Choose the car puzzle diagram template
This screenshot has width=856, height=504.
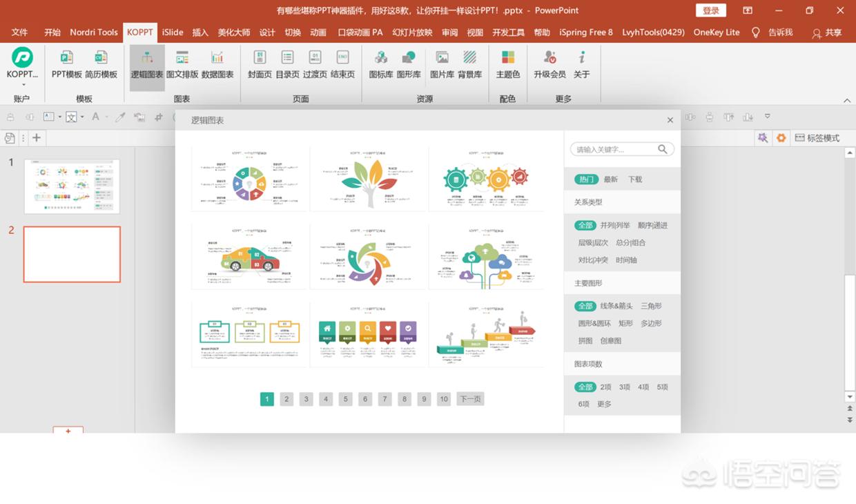point(250,257)
